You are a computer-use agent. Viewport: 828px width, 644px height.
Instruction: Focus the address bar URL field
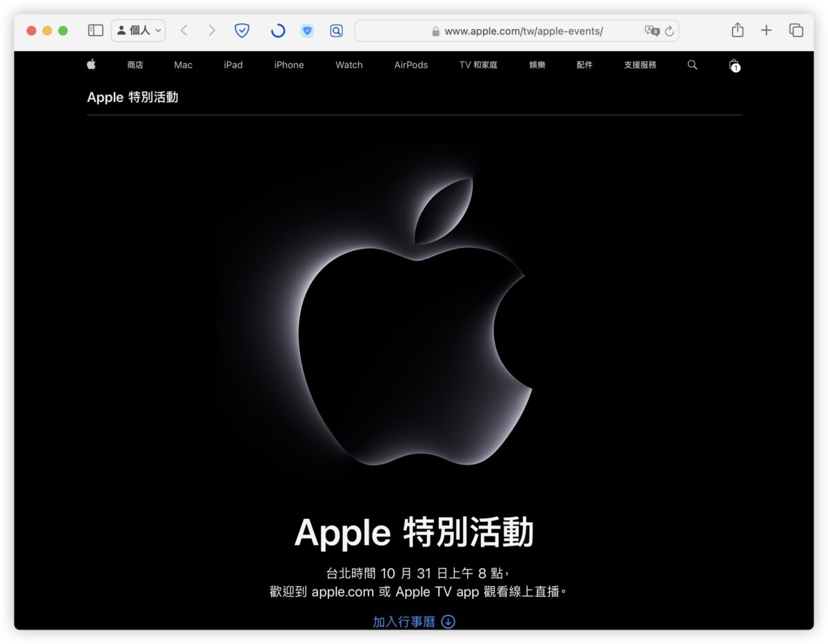pos(516,31)
